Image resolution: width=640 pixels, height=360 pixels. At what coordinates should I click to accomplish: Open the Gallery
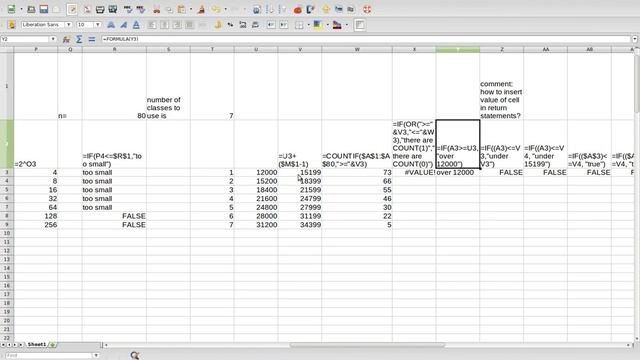point(338,9)
